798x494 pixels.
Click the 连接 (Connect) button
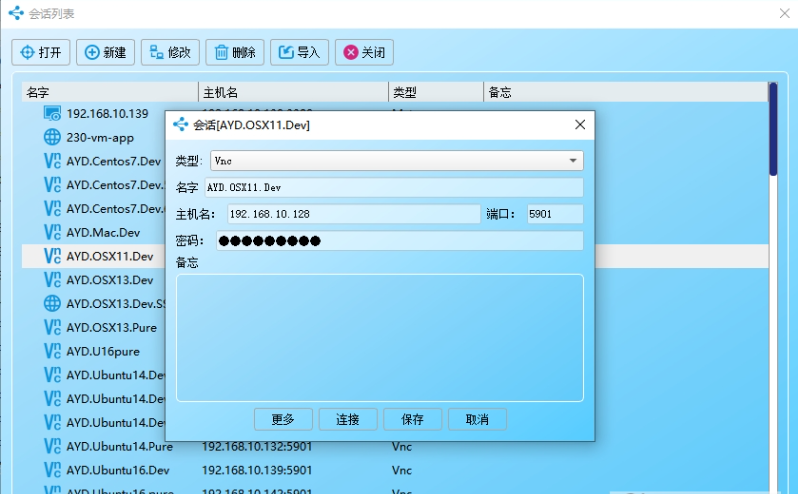348,419
